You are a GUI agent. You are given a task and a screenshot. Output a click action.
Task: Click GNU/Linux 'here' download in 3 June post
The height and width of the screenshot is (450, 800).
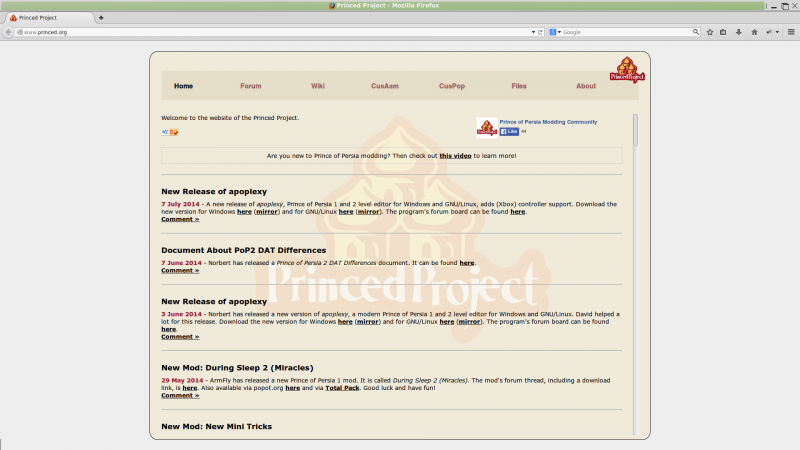[x=446, y=322]
